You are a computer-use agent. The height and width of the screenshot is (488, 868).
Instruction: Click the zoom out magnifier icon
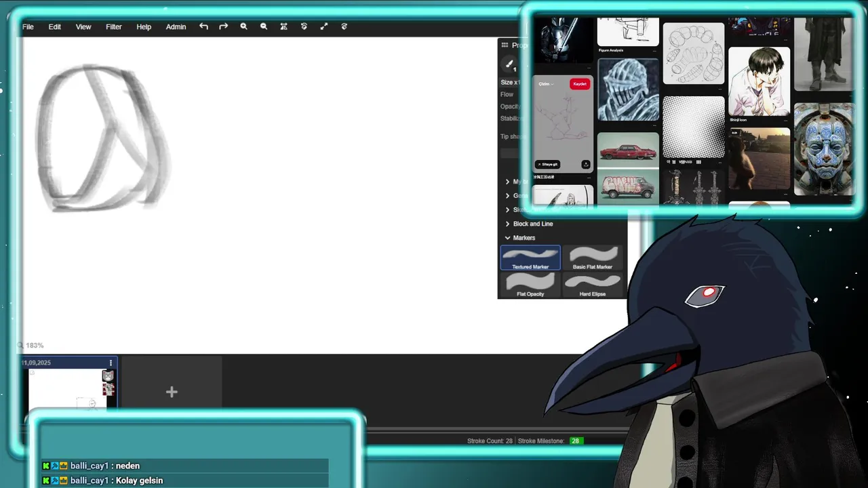264,26
